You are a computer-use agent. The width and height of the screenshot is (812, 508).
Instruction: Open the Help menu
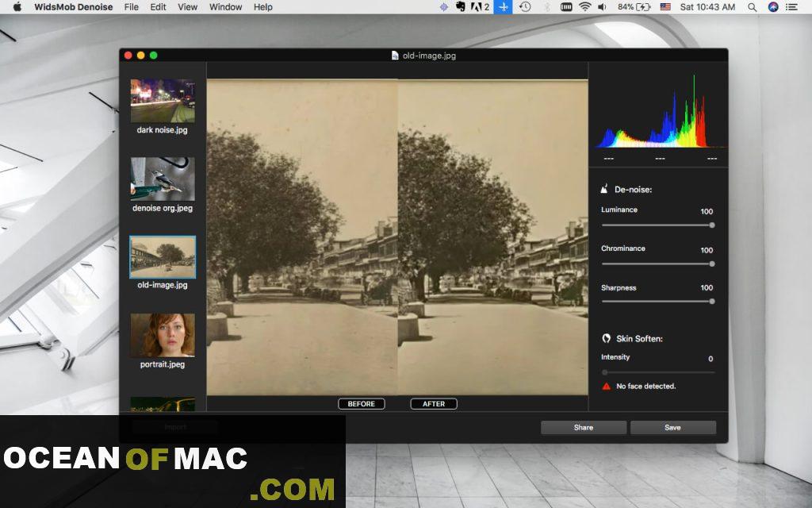pos(263,6)
